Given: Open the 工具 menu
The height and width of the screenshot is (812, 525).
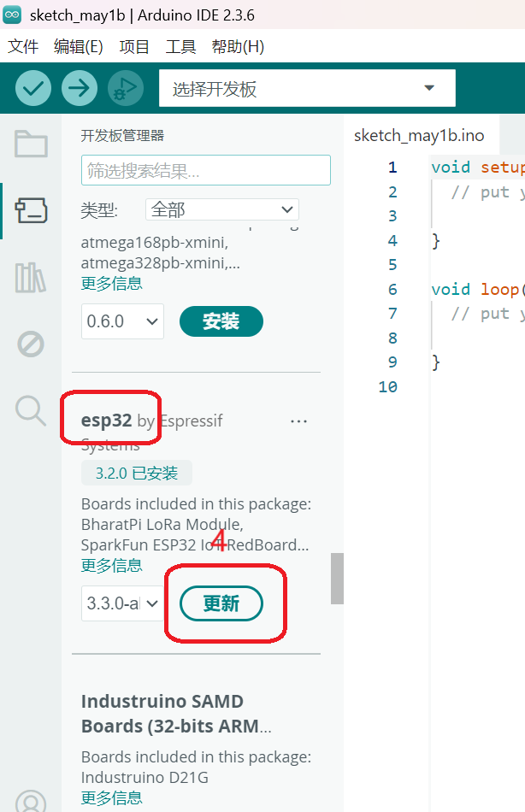Looking at the screenshot, I should [x=180, y=47].
